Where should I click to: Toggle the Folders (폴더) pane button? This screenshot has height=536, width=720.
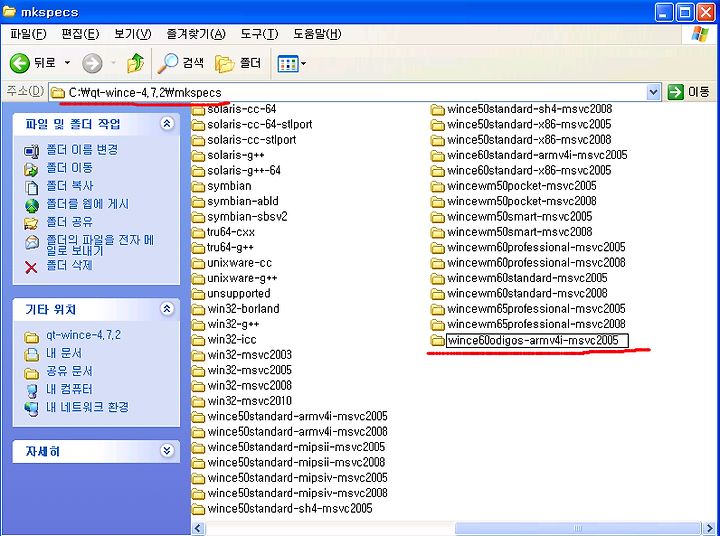(x=238, y=63)
